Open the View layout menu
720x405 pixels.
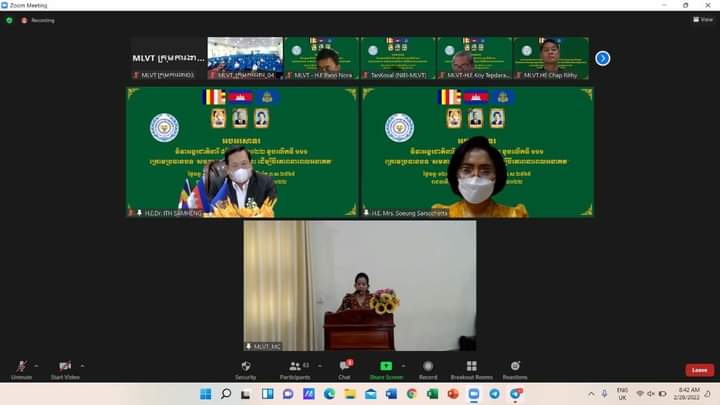coord(703,19)
